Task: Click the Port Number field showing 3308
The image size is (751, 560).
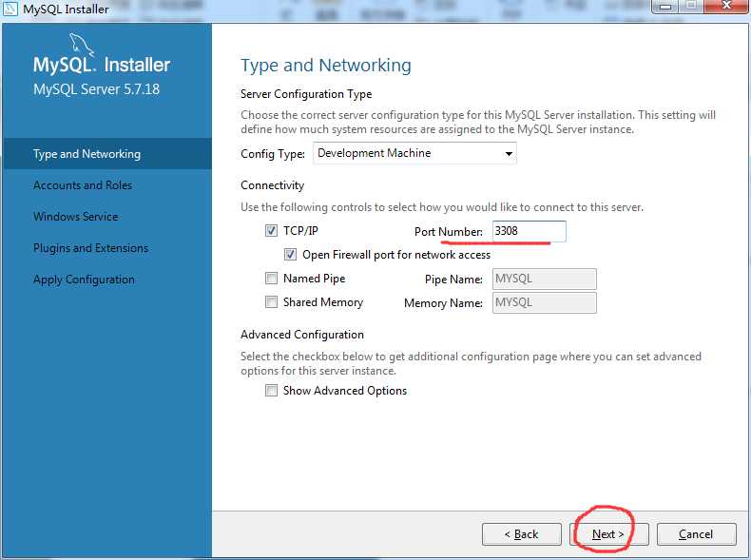Action: [530, 231]
